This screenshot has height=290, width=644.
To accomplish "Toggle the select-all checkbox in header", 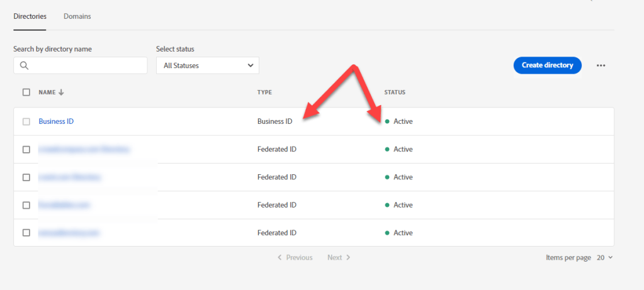I will pyautogui.click(x=26, y=92).
